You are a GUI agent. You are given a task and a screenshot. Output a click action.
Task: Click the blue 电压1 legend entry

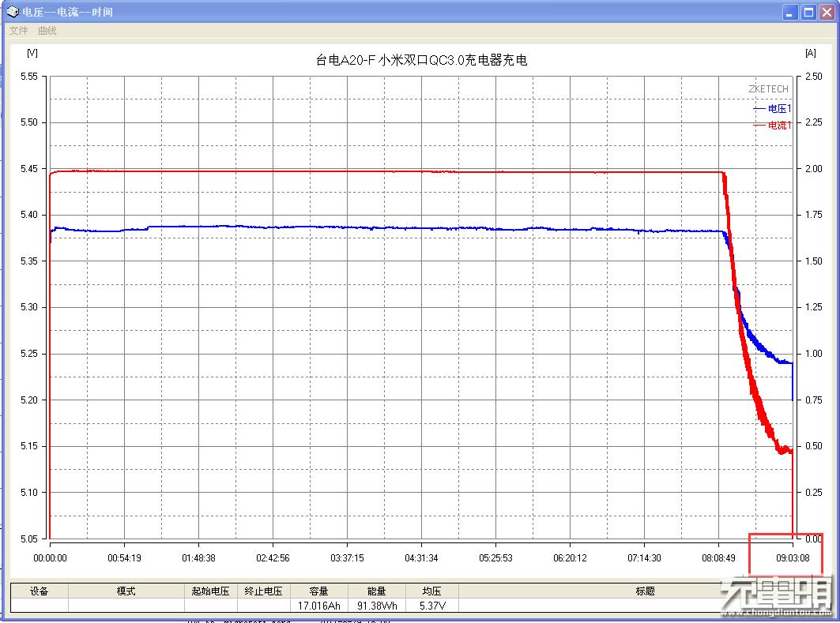(x=773, y=108)
